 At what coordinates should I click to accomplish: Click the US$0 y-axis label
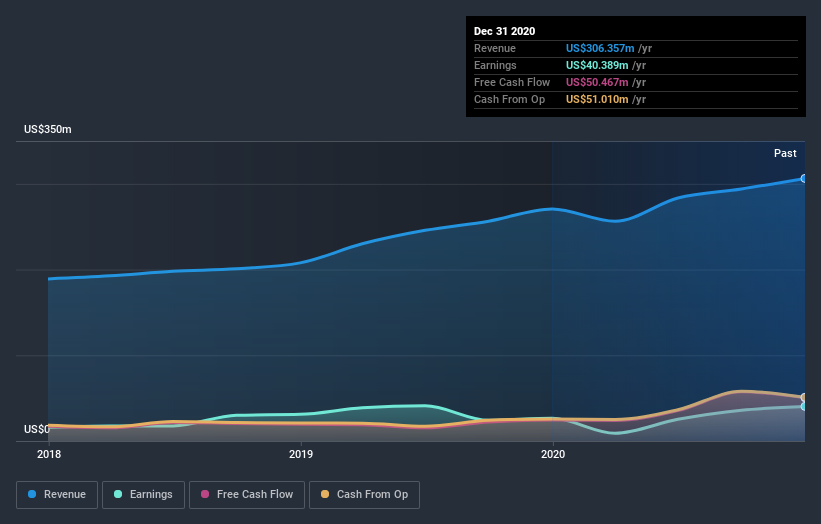37,429
